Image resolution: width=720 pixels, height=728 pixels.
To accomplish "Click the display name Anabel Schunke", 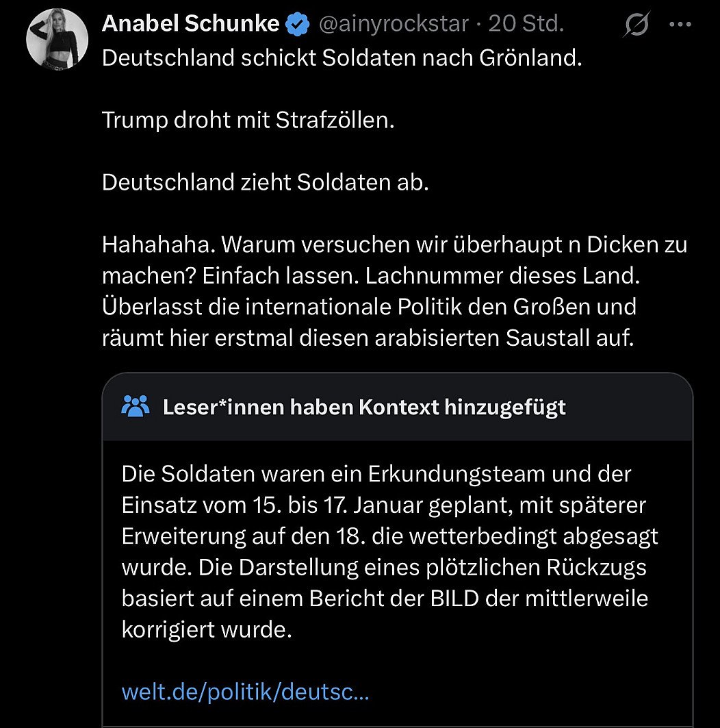I will (190, 24).
